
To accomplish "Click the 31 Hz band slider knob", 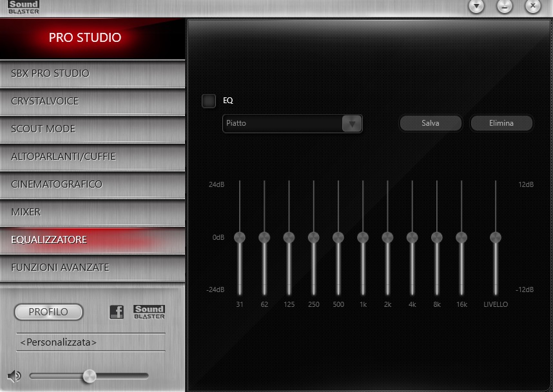I will (240, 237).
